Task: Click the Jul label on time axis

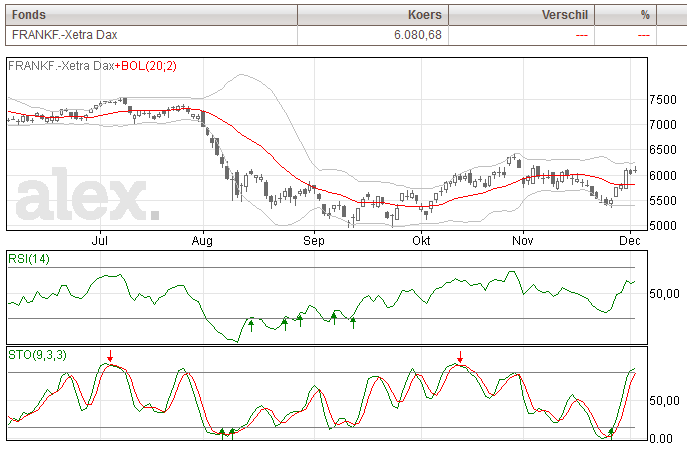Action: pos(99,241)
